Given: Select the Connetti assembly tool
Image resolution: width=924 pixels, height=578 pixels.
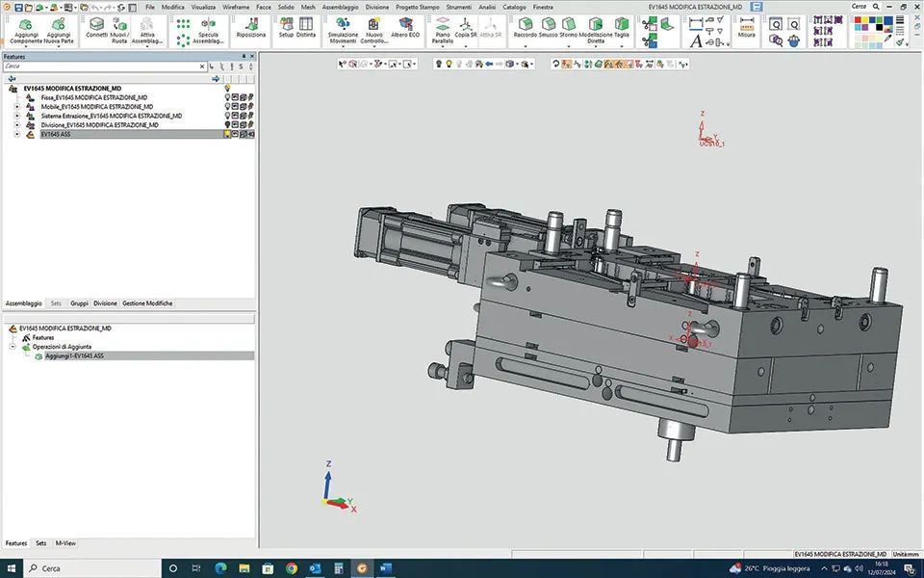Looking at the screenshot, I should click(x=96, y=26).
